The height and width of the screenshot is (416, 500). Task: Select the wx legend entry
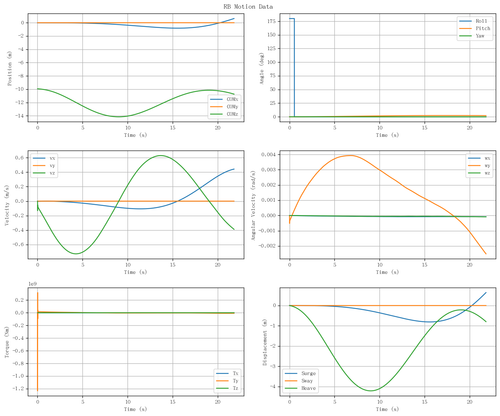tap(479, 158)
